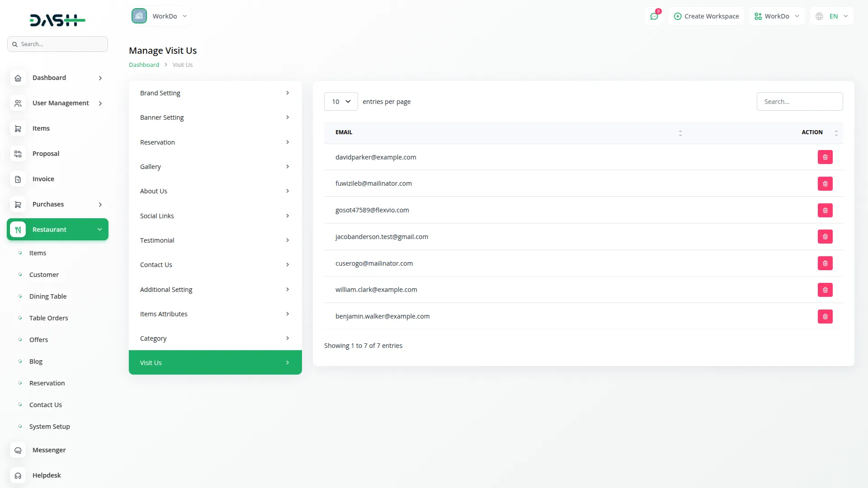868x488 pixels.
Task: Open Table Orders submenu link
Action: 48,318
